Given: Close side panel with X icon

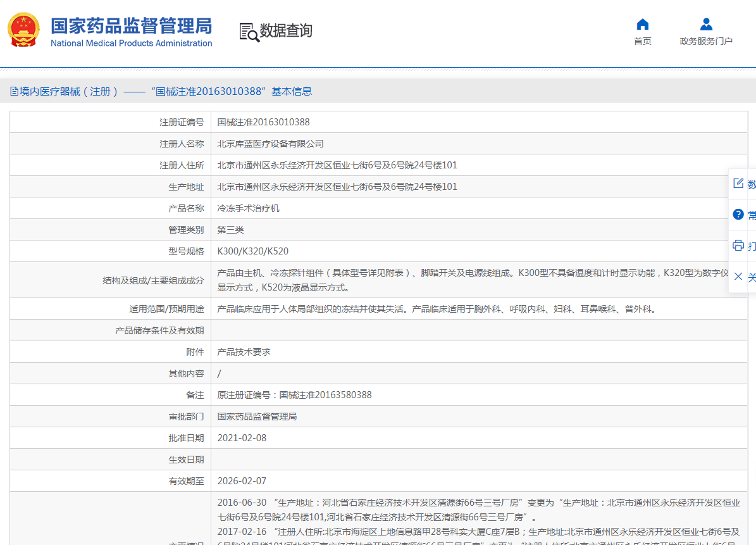Looking at the screenshot, I should coord(738,277).
